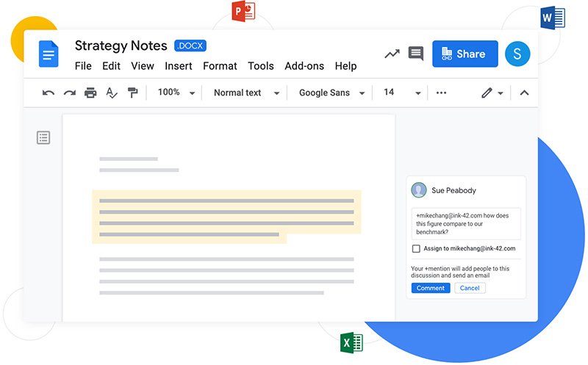The width and height of the screenshot is (588, 365).
Task: Click the pencil editing mode icon
Action: (x=487, y=93)
